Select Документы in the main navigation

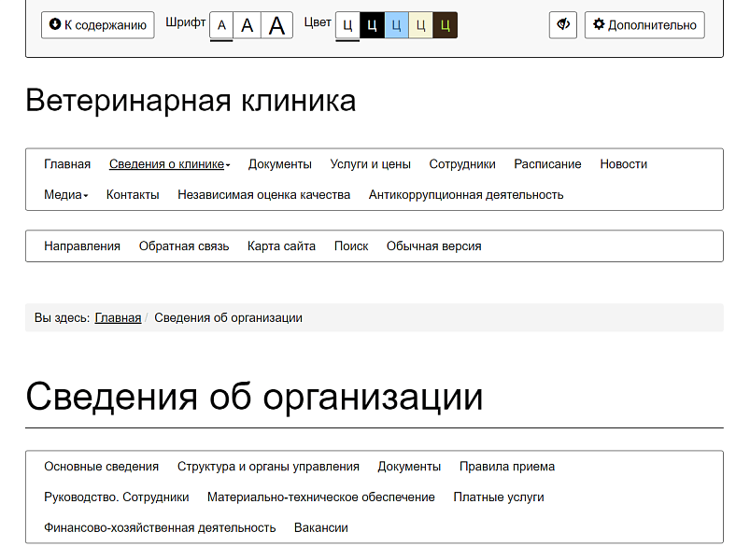pos(281,163)
